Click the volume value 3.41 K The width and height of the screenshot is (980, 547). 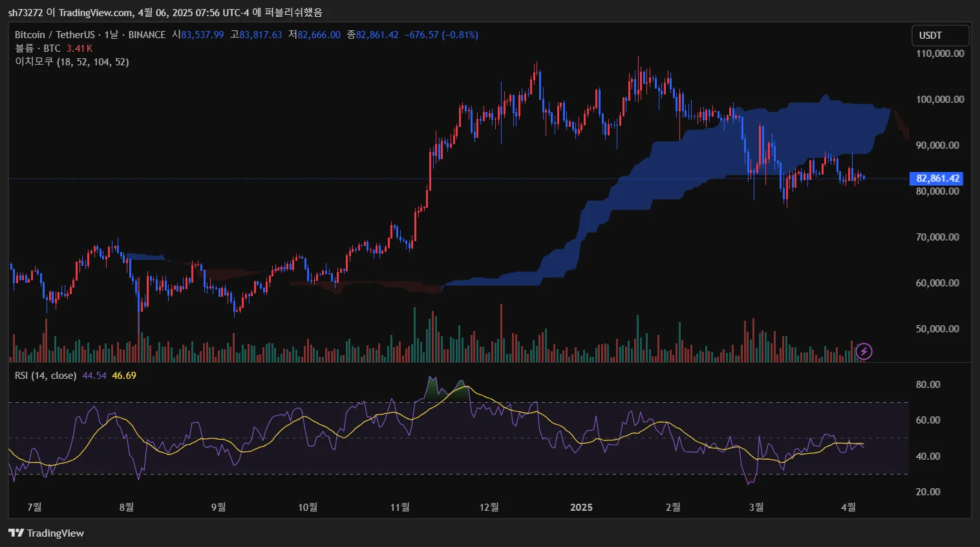(80, 48)
